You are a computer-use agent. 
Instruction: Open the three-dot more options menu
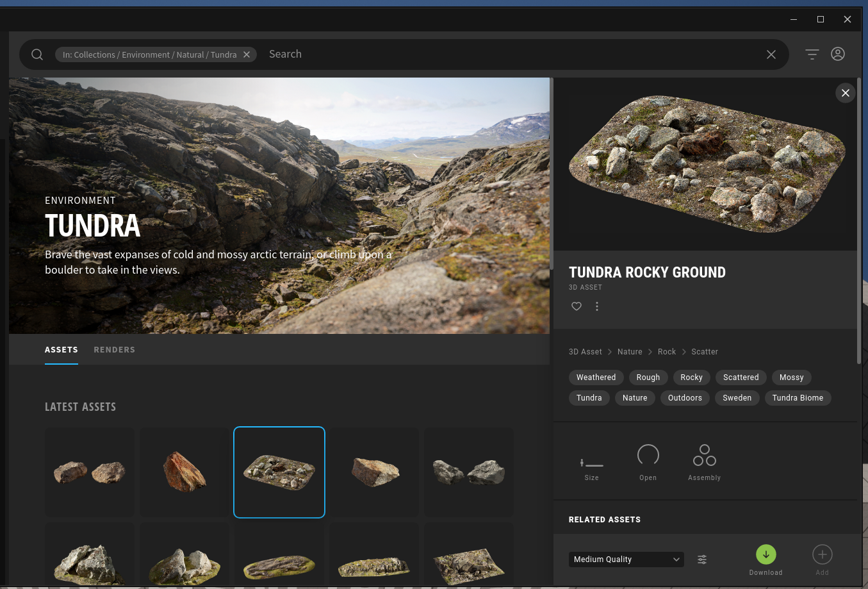(x=597, y=306)
